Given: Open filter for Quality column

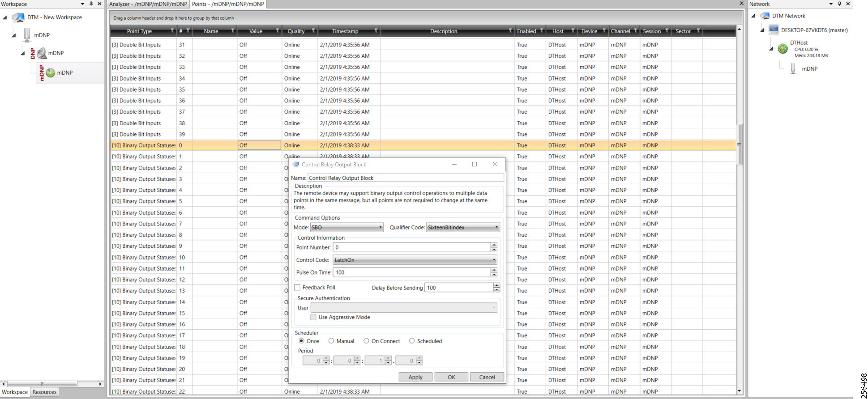Looking at the screenshot, I should tap(313, 31).
